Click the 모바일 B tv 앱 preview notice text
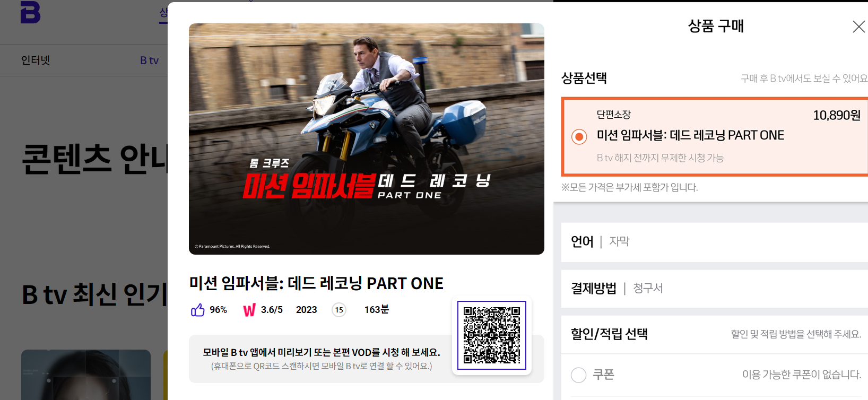868x400 pixels. (x=322, y=352)
